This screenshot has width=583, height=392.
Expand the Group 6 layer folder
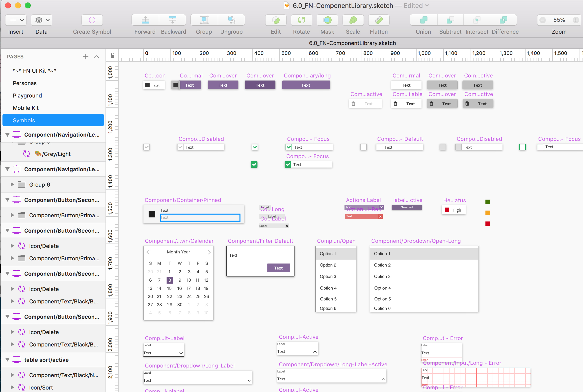12,185
